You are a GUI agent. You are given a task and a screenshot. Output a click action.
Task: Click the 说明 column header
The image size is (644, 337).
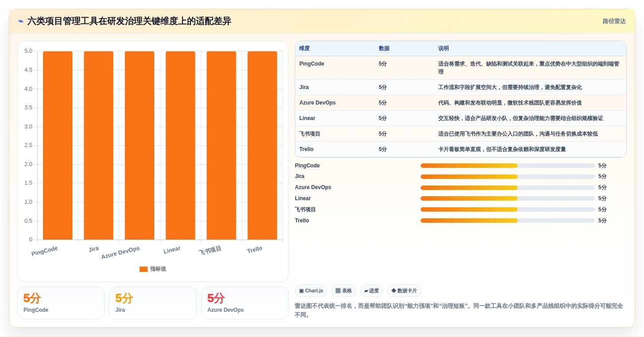coord(443,48)
